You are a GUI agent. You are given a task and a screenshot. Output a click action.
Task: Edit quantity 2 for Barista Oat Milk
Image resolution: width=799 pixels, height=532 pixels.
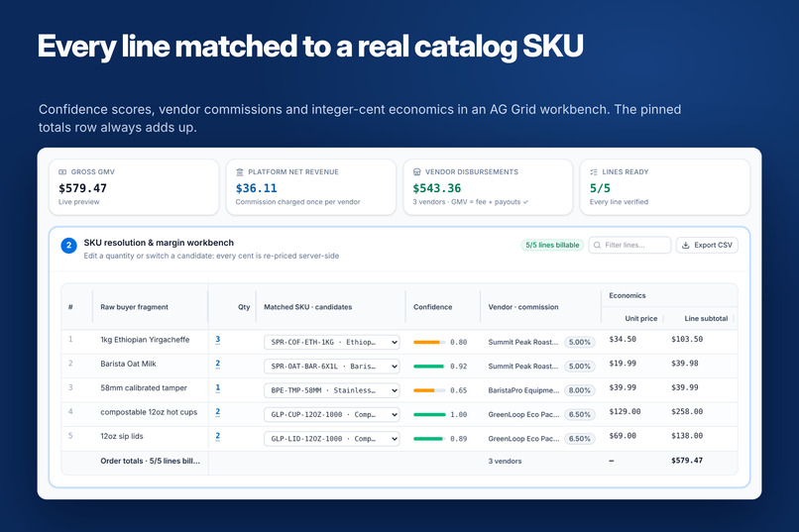point(217,364)
